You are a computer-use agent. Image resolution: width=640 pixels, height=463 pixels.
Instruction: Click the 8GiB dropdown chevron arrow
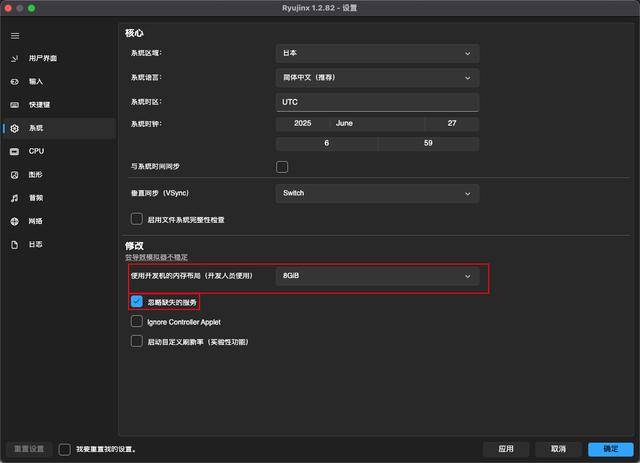pyautogui.click(x=468, y=276)
